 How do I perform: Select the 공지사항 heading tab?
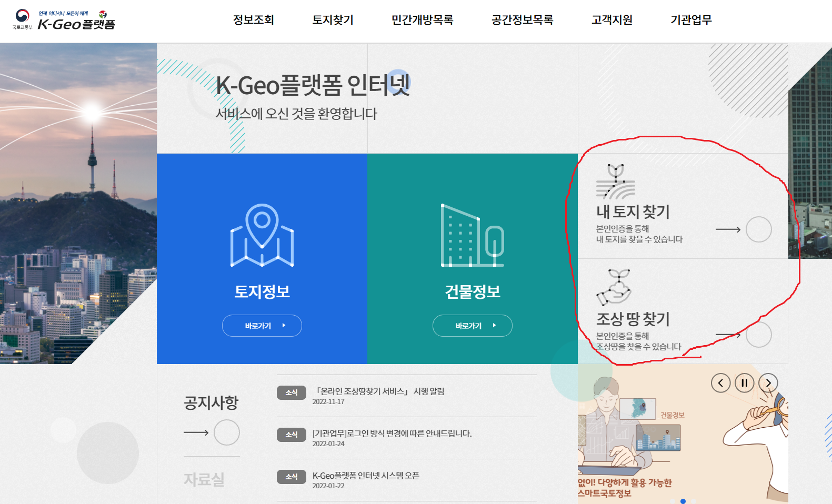(x=211, y=403)
